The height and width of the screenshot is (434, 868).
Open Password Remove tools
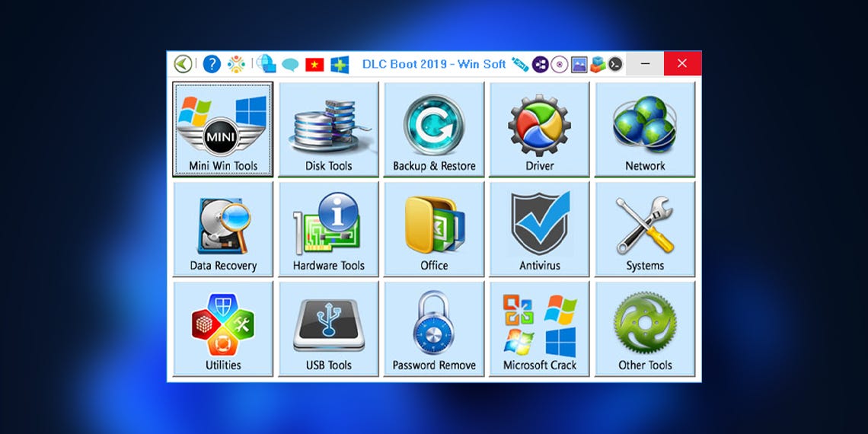pyautogui.click(x=434, y=329)
